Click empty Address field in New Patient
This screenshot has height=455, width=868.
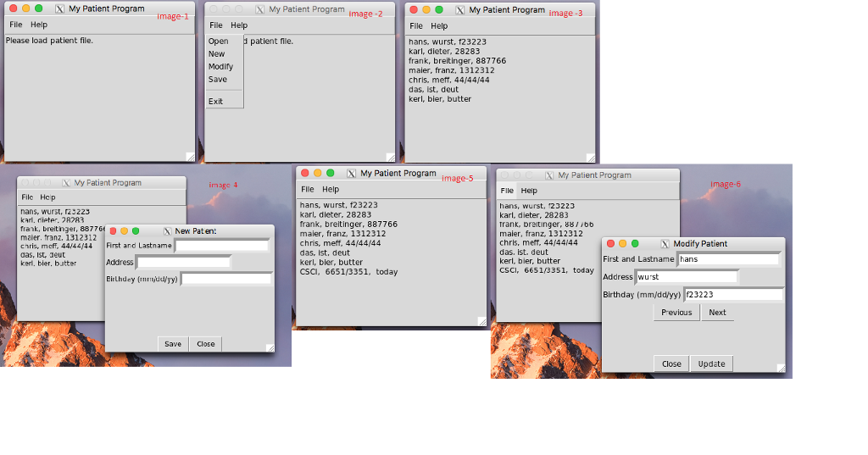click(184, 263)
